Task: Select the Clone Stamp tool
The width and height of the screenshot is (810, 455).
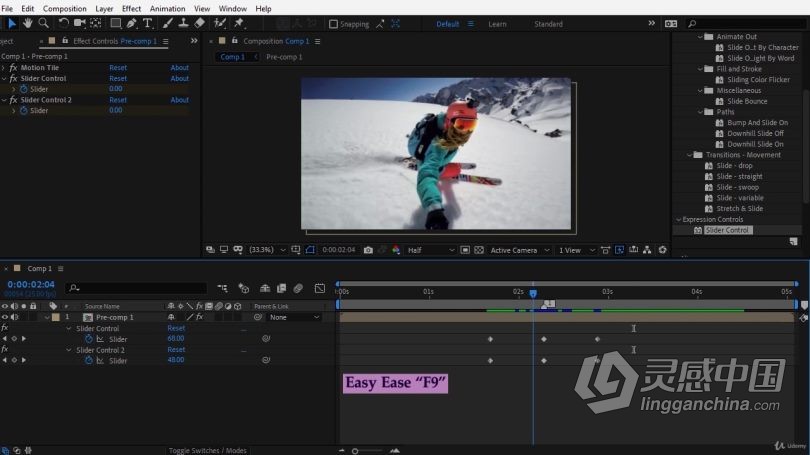Action: pos(183,23)
